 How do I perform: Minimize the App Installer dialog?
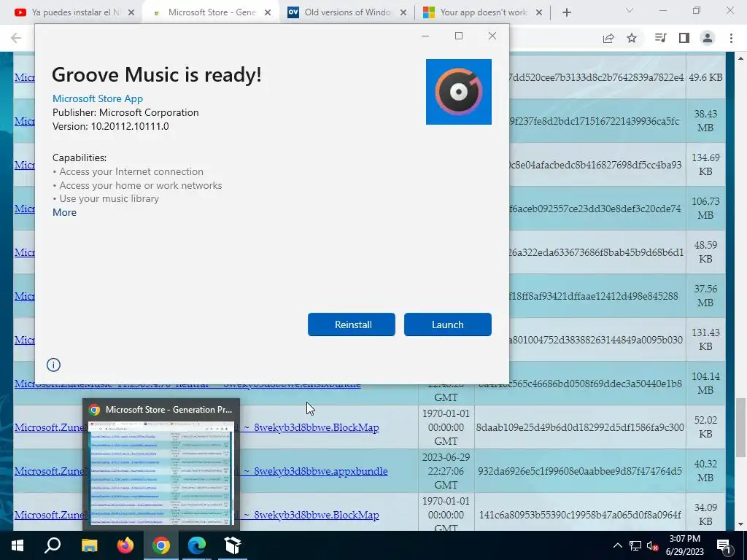click(x=425, y=36)
